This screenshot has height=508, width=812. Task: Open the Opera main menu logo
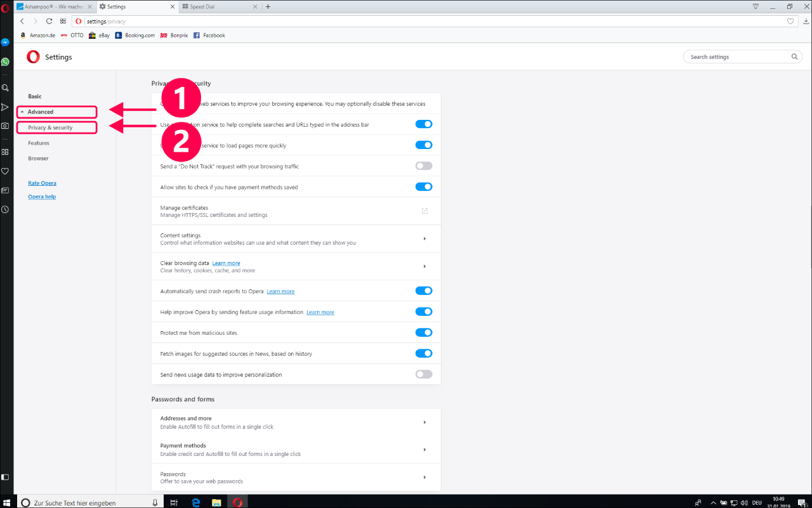pos(6,8)
